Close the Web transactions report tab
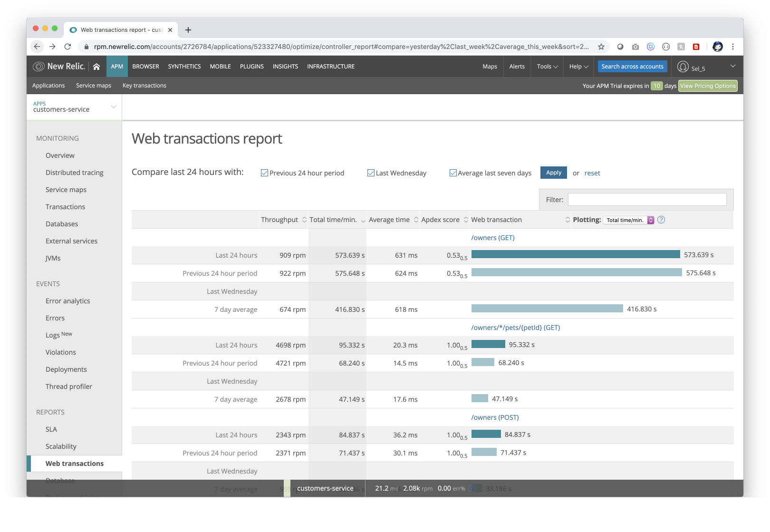Image resolution: width=770 pixels, height=532 pixels. pos(170,30)
